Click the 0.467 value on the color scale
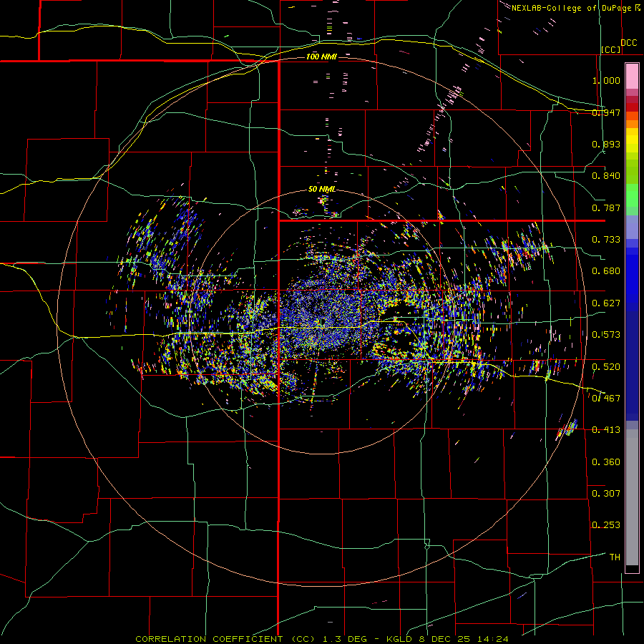The height and width of the screenshot is (644, 644). point(606,399)
